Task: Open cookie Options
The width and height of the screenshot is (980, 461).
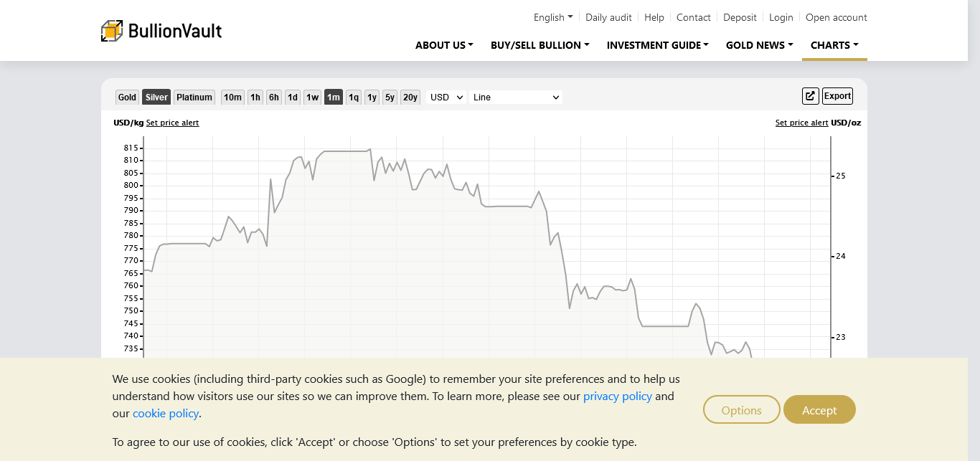Action: click(741, 410)
